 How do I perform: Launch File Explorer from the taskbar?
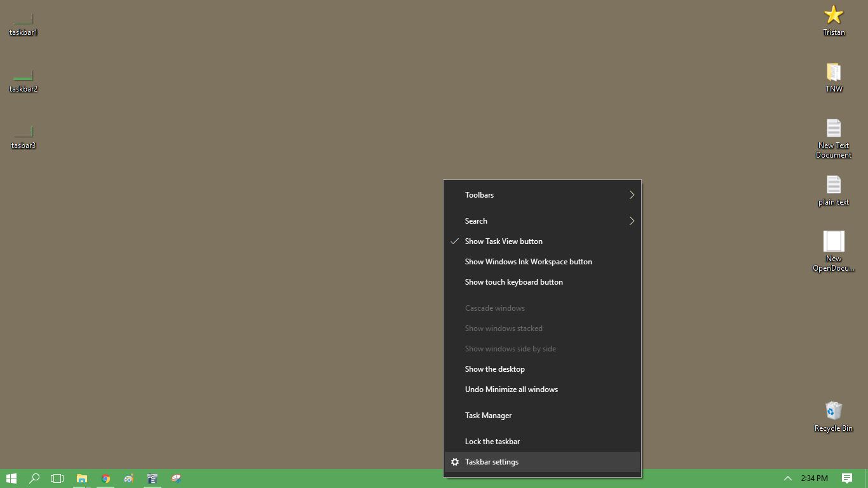(81, 478)
